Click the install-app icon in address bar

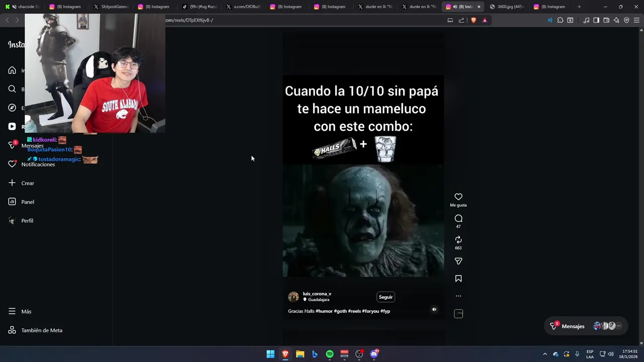pos(450,20)
